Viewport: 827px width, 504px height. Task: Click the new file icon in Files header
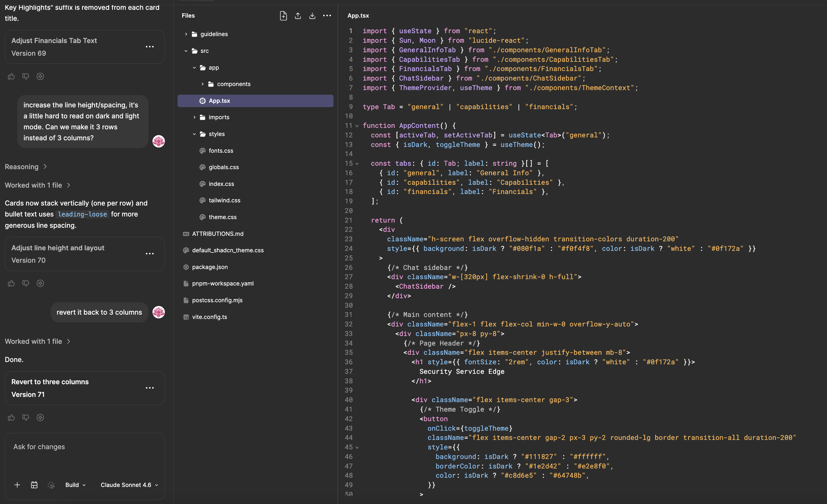283,15
